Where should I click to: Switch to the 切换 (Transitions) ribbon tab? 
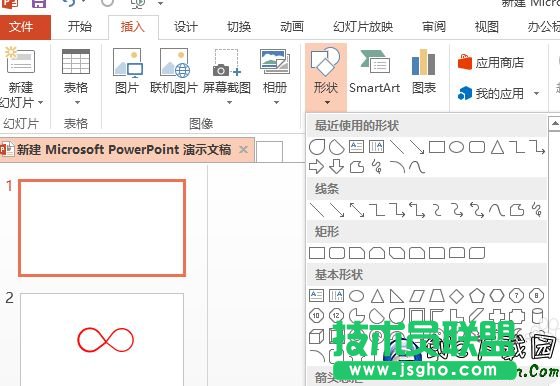pos(239,27)
